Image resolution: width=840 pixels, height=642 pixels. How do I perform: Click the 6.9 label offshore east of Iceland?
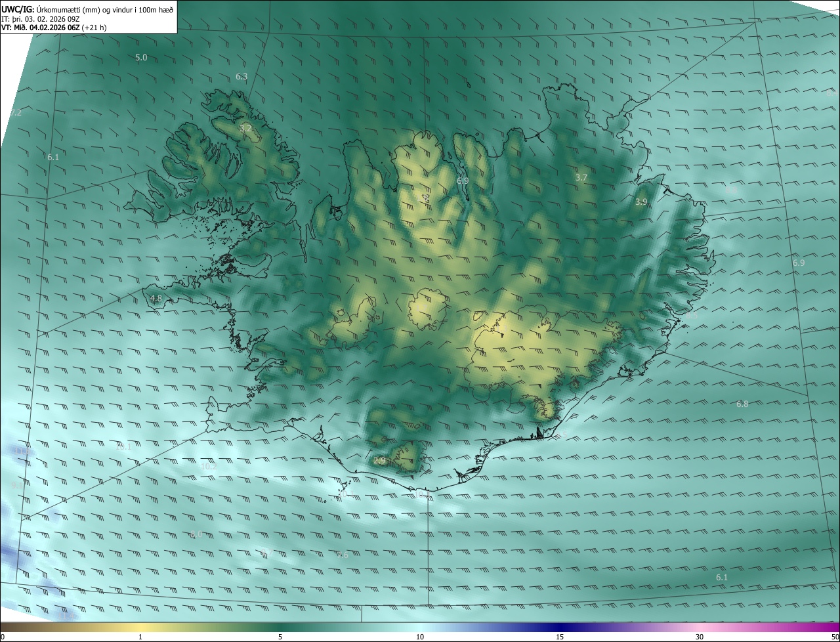(x=799, y=263)
